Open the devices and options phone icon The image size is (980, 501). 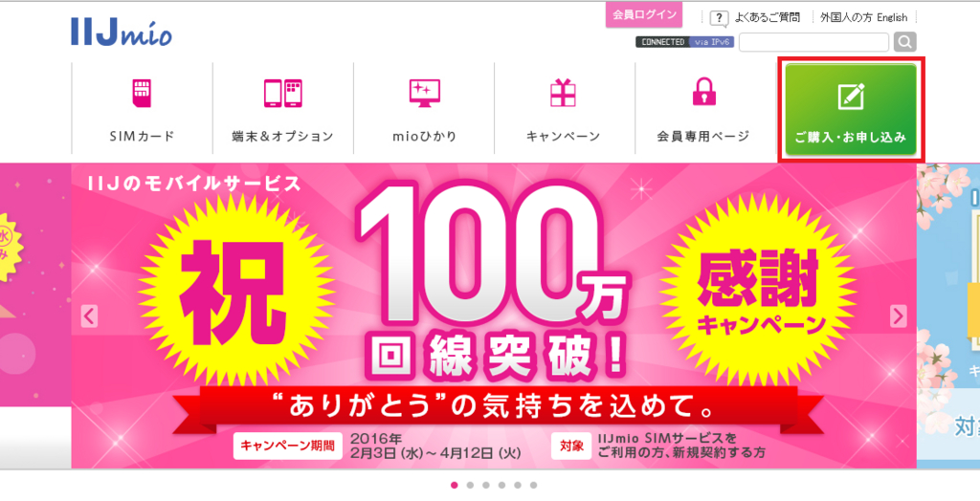[x=283, y=94]
